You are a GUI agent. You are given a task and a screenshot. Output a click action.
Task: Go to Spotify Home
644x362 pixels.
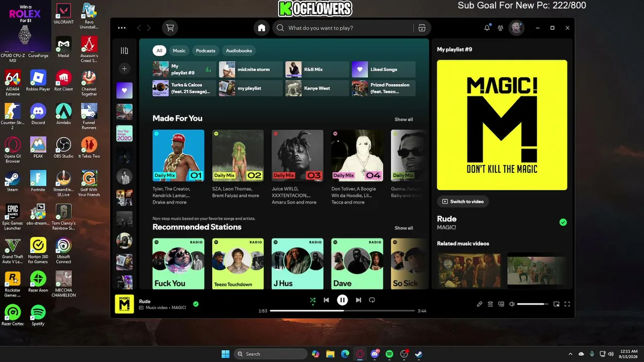click(x=262, y=28)
